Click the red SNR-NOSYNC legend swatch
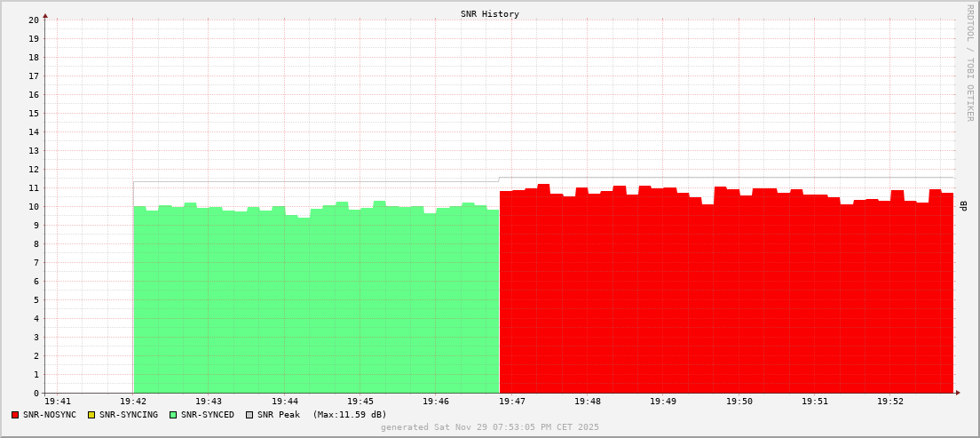 (15, 415)
